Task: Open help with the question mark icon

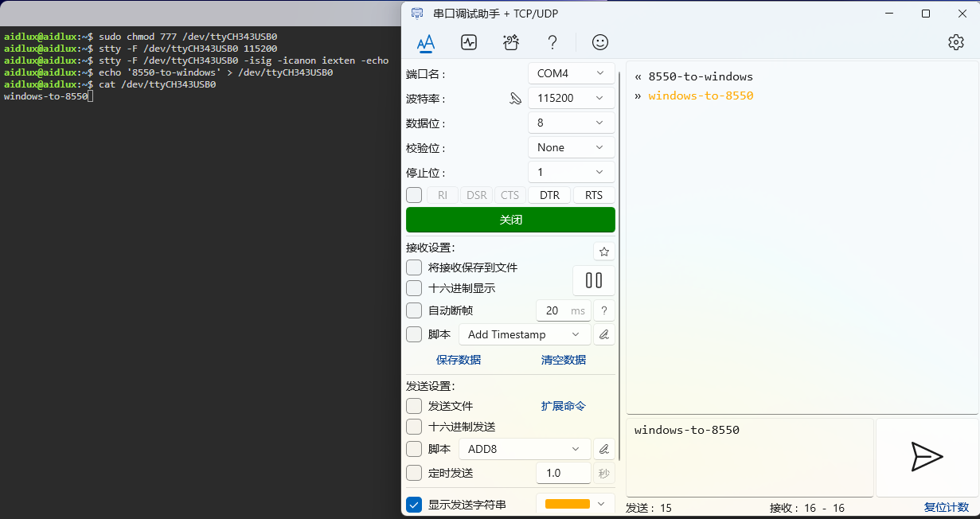Action: 552,42
